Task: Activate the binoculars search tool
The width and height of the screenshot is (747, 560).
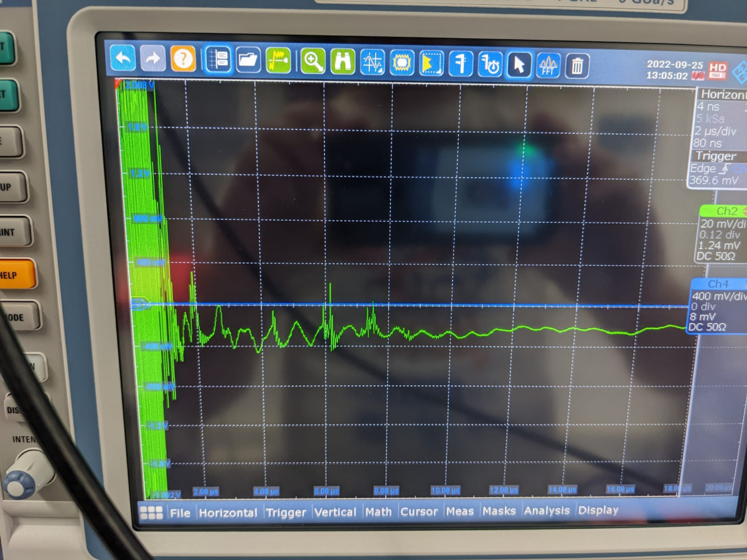Action: coord(342,62)
